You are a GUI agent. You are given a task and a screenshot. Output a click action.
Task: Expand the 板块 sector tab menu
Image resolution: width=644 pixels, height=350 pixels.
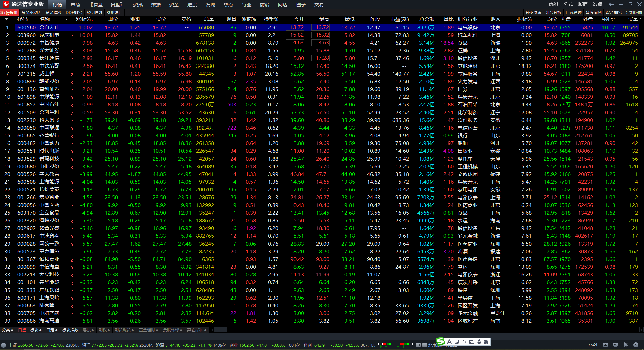[36, 330]
